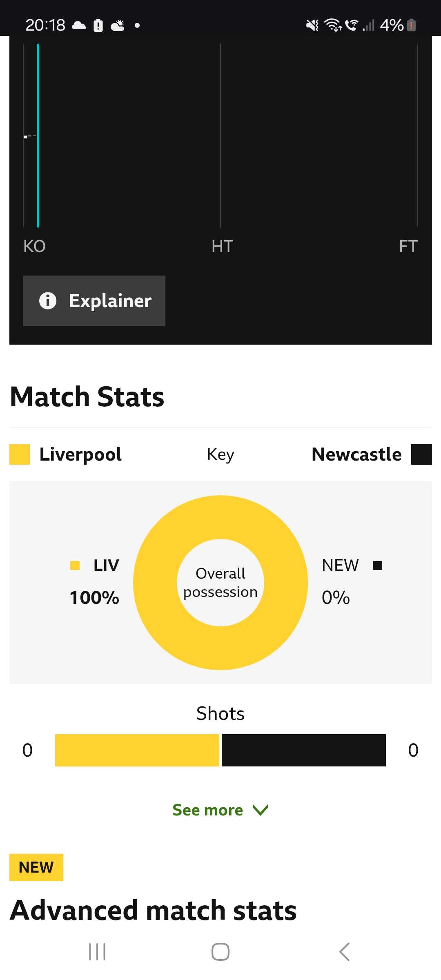Tap the black Newcastle shots bar
The height and width of the screenshot is (980, 441).
tap(304, 750)
